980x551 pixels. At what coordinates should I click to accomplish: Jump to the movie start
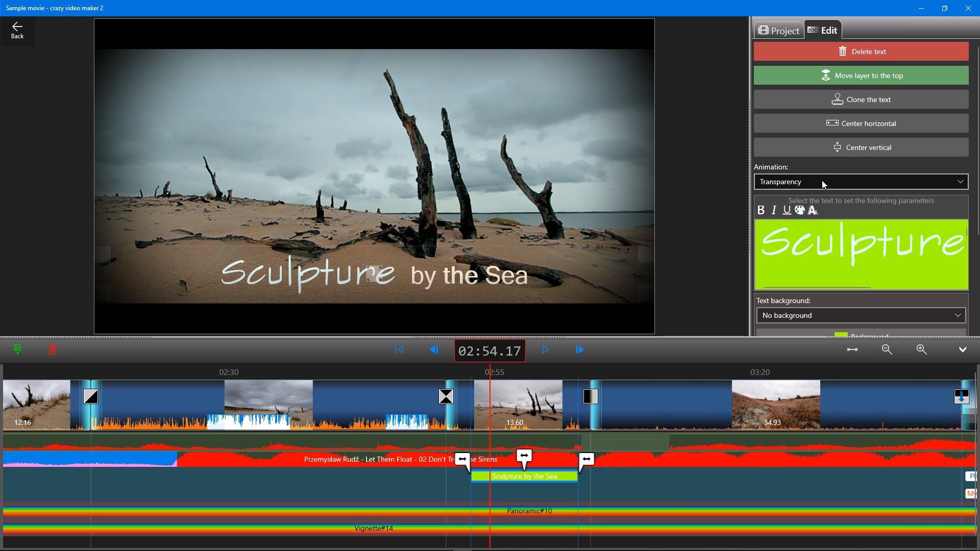(x=399, y=350)
